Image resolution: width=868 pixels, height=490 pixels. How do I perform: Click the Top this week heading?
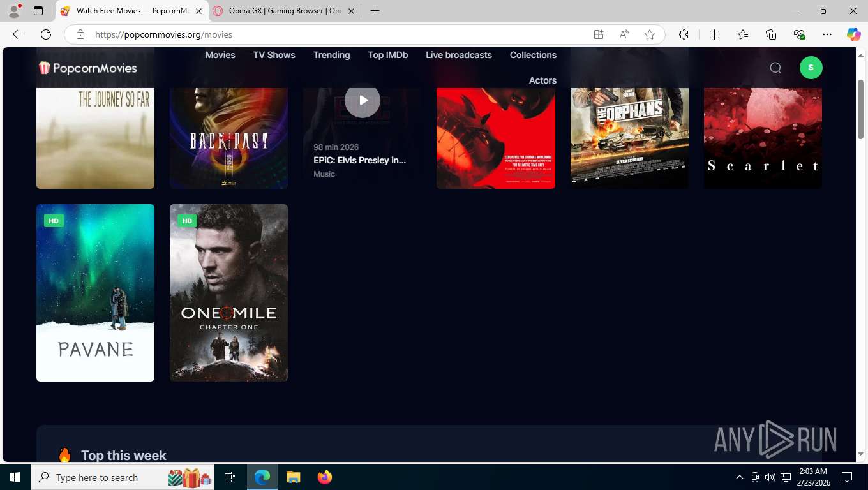(123, 456)
